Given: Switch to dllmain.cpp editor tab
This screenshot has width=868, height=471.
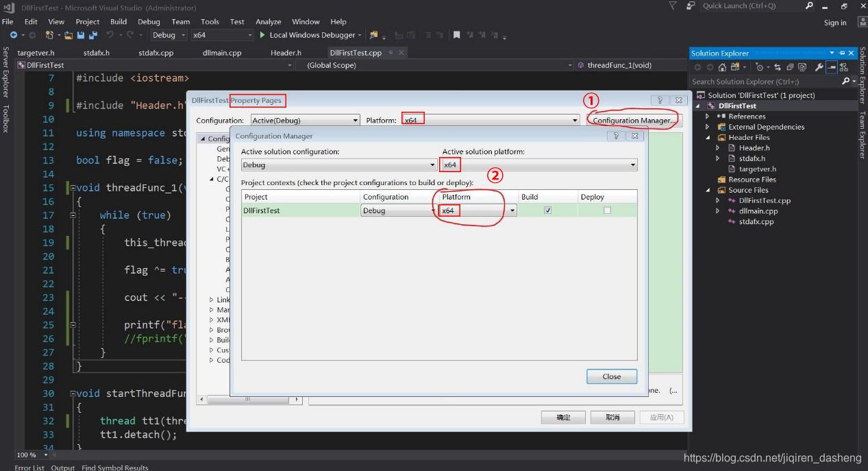Looking at the screenshot, I should (x=222, y=53).
